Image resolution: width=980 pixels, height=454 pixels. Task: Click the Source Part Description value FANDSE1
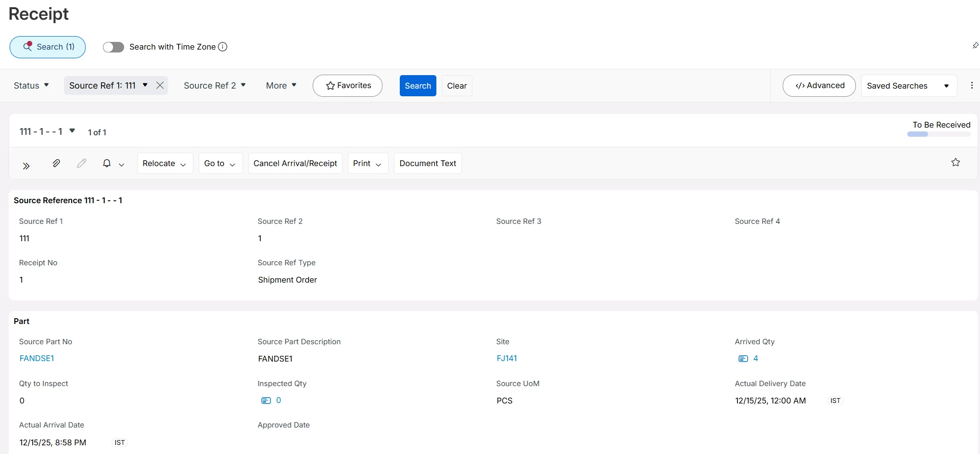(x=275, y=359)
